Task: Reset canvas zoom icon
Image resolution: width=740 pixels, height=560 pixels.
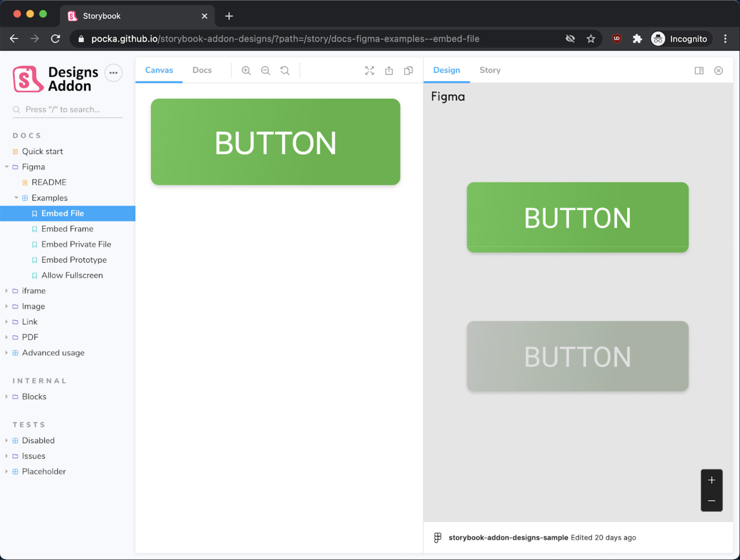Action: [x=285, y=71]
